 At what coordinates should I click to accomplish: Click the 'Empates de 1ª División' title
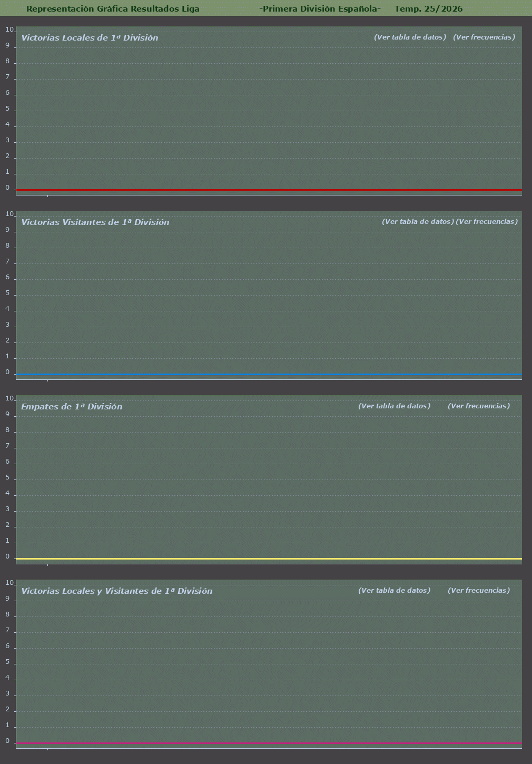72,407
